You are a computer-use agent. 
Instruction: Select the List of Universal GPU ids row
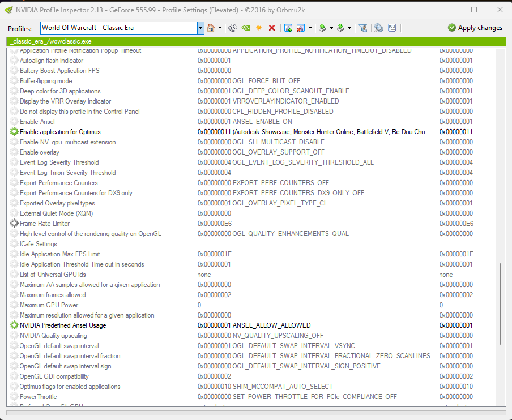[x=251, y=275]
